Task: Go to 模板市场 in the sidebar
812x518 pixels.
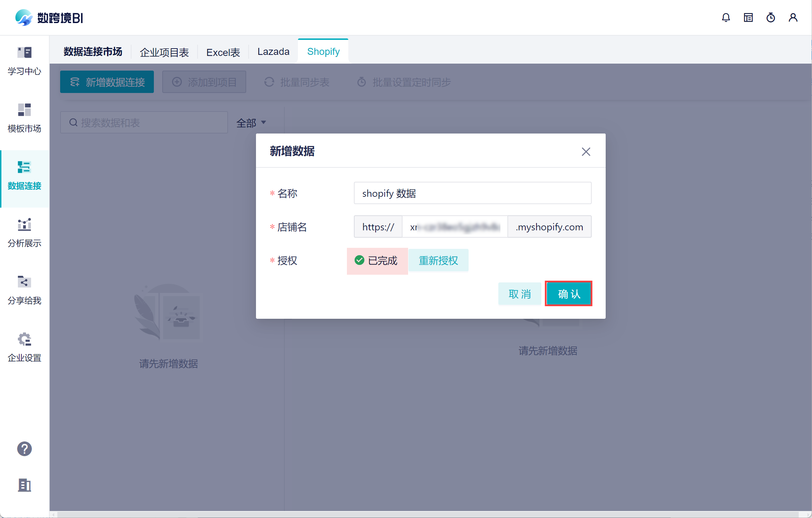Action: tap(24, 118)
